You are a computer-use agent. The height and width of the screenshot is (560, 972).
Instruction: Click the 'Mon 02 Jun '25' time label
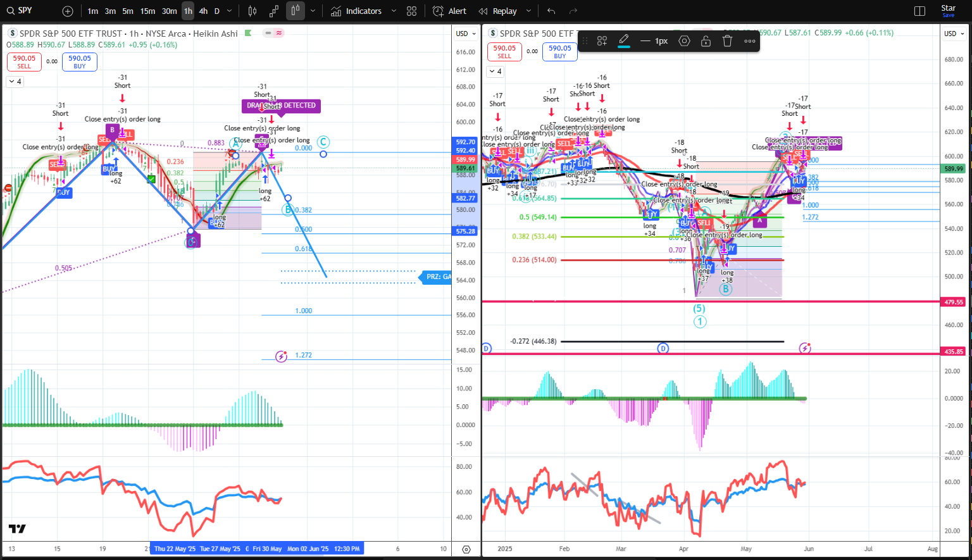(308, 549)
